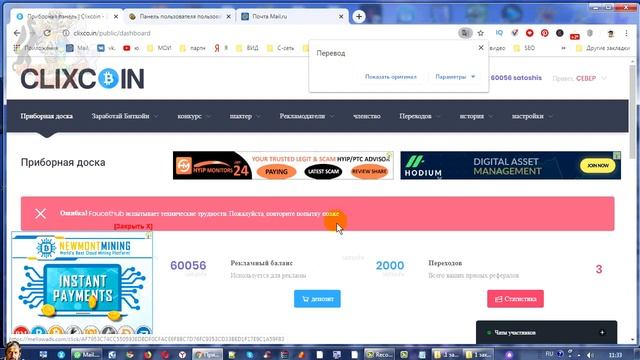Click the NewmontMining Instant Payments ad
Image resolution: width=640 pixels, height=360 pixels.
(82, 283)
